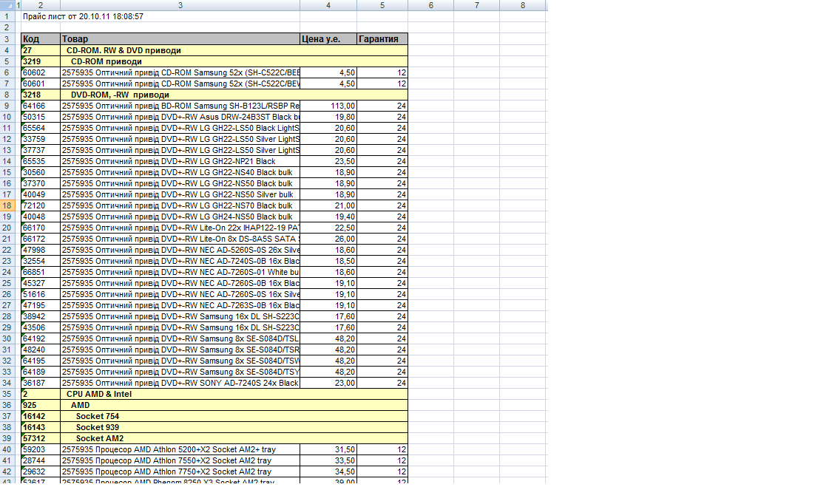
Task: Click the AMD Athlon 5200+X2 product cell
Action: tap(180, 449)
